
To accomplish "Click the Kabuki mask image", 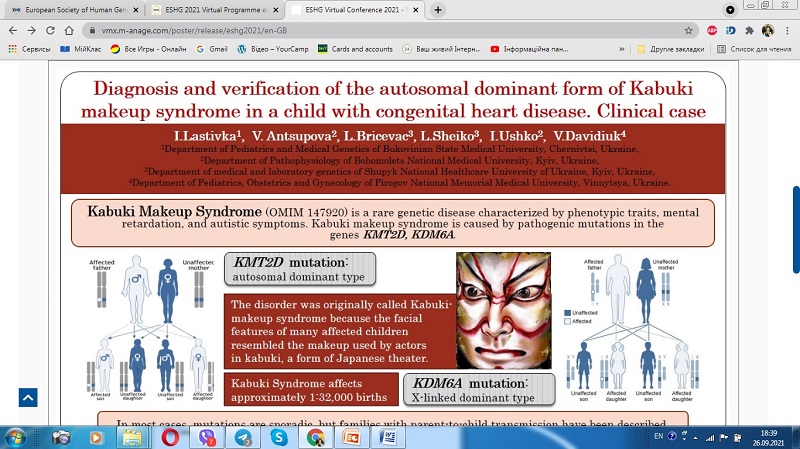I will (x=503, y=311).
